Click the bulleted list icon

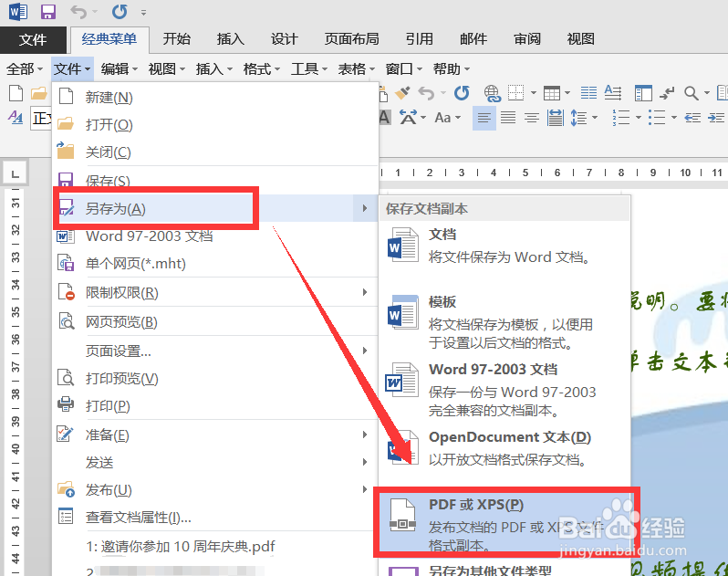coord(657,118)
